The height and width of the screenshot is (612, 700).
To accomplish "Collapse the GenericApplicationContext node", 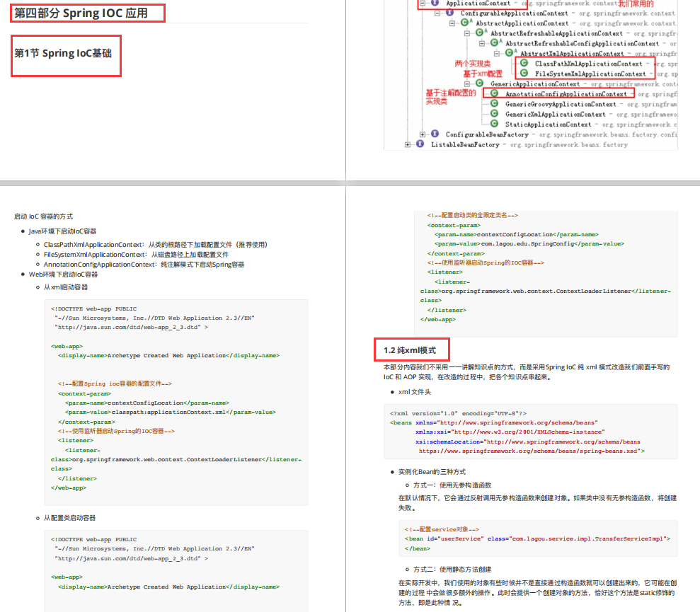I will pos(467,84).
